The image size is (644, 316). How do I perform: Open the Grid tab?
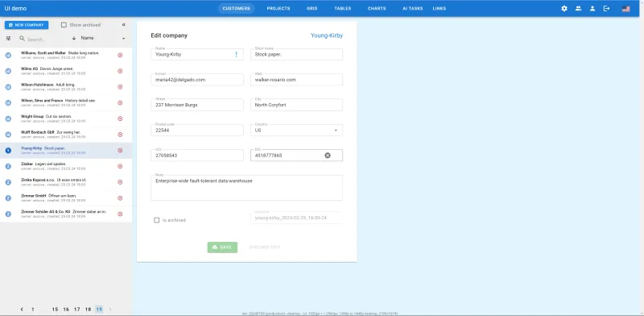(x=312, y=9)
